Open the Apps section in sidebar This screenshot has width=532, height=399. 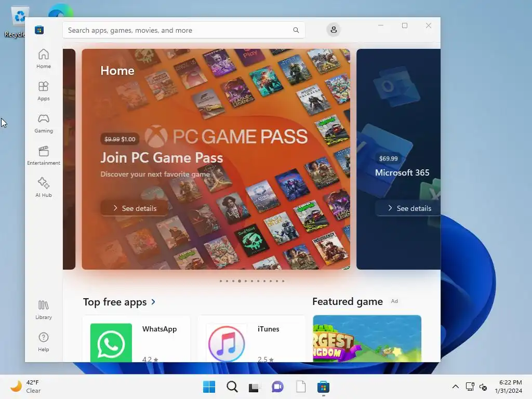(44, 91)
